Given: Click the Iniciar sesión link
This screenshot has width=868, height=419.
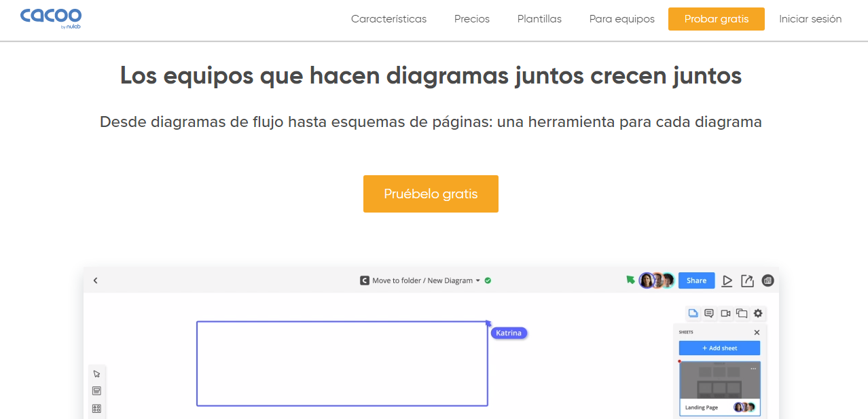Looking at the screenshot, I should [x=810, y=19].
